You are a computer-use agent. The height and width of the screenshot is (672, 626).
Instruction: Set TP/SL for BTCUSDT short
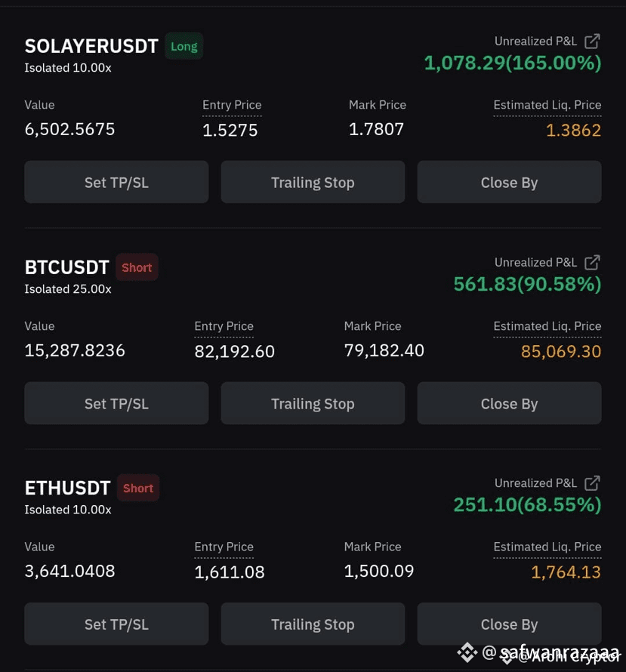click(x=116, y=403)
